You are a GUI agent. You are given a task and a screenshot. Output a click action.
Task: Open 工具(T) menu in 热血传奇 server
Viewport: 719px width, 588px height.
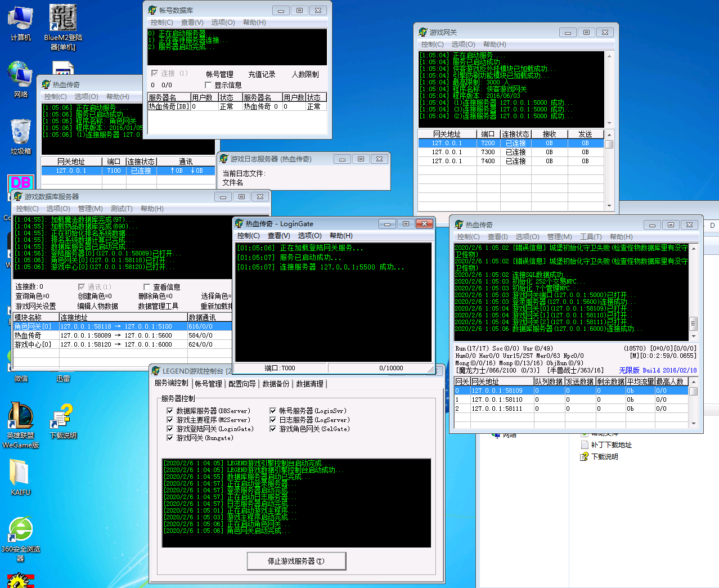click(591, 237)
